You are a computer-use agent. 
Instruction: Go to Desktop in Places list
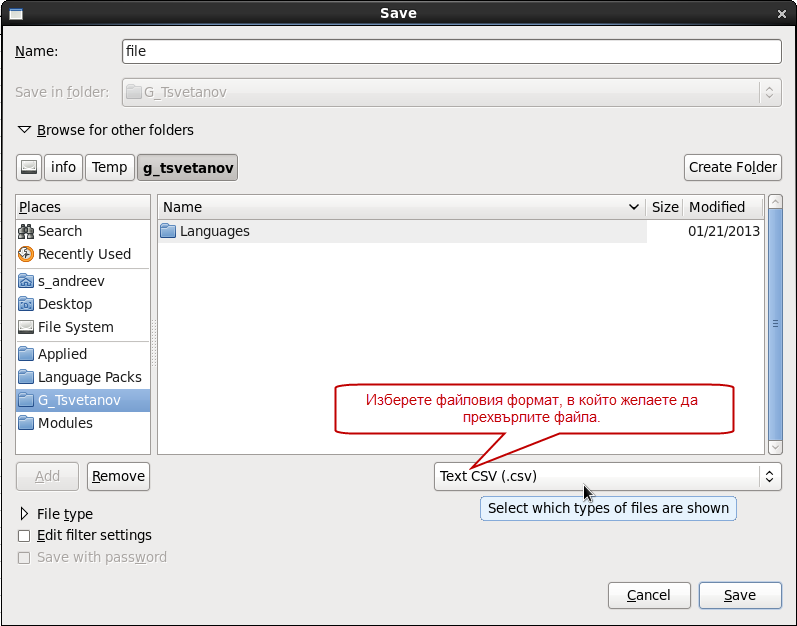pyautogui.click(x=64, y=304)
